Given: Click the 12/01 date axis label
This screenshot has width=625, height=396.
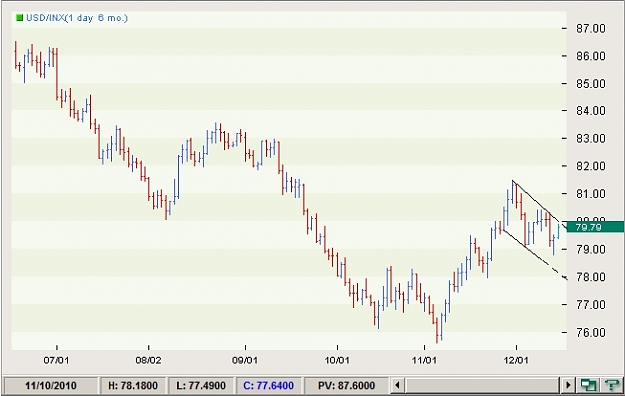Looking at the screenshot, I should (516, 361).
